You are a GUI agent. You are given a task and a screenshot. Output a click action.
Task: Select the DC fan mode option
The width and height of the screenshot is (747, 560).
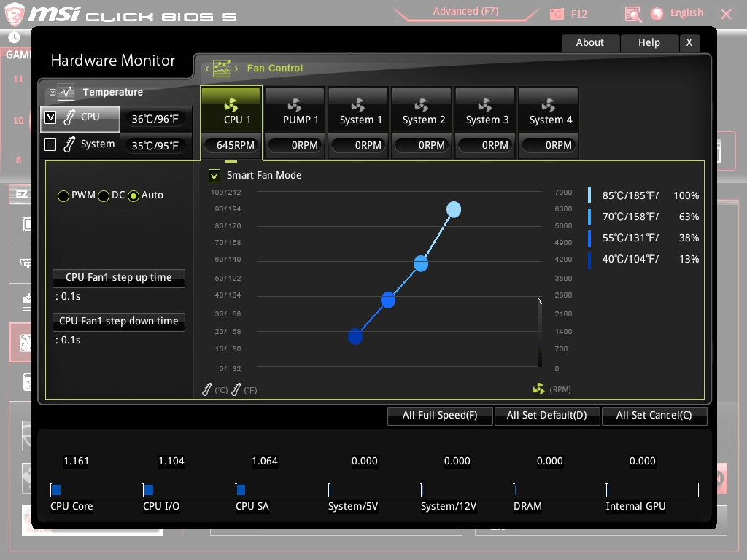click(104, 195)
